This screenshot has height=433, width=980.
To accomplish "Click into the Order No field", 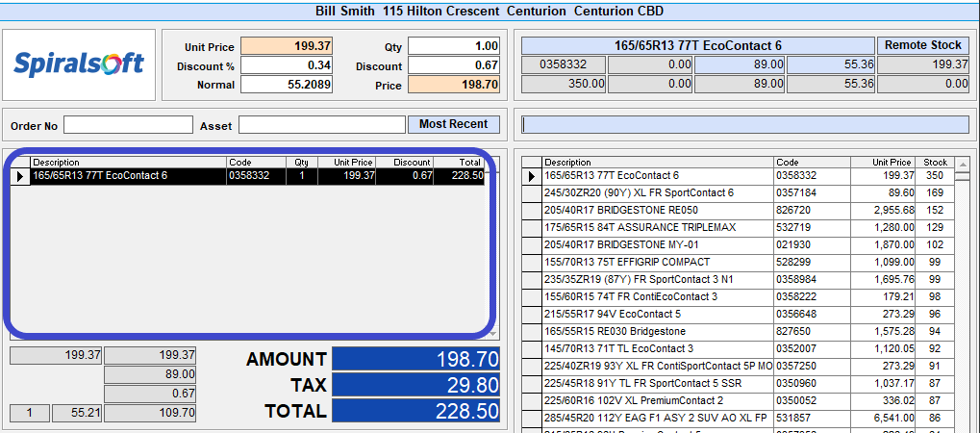I will [128, 125].
